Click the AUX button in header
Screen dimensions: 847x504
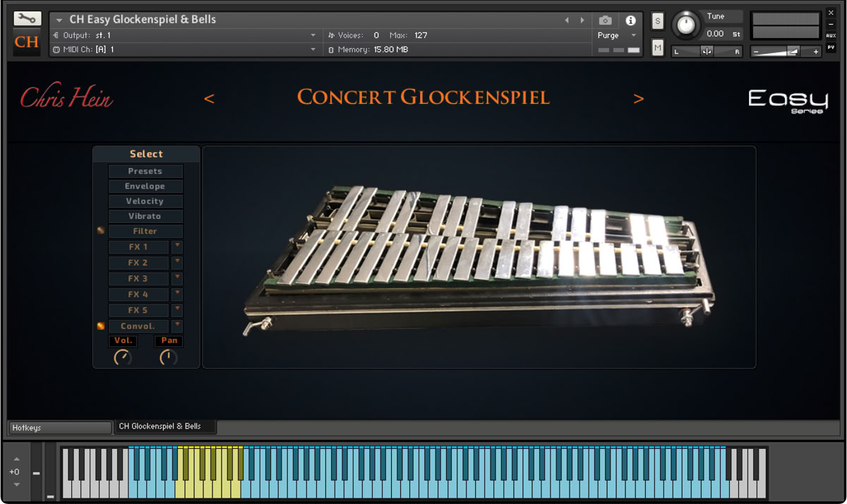(831, 35)
